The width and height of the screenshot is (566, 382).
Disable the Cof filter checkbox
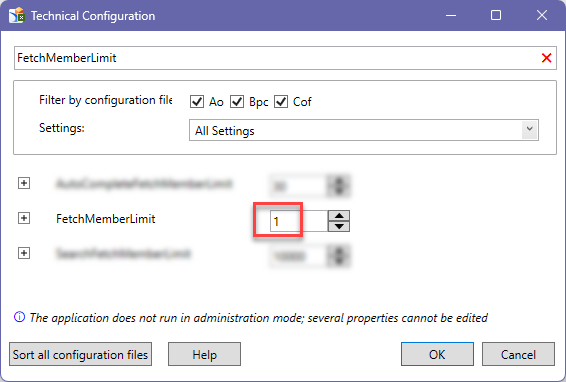coord(281,101)
